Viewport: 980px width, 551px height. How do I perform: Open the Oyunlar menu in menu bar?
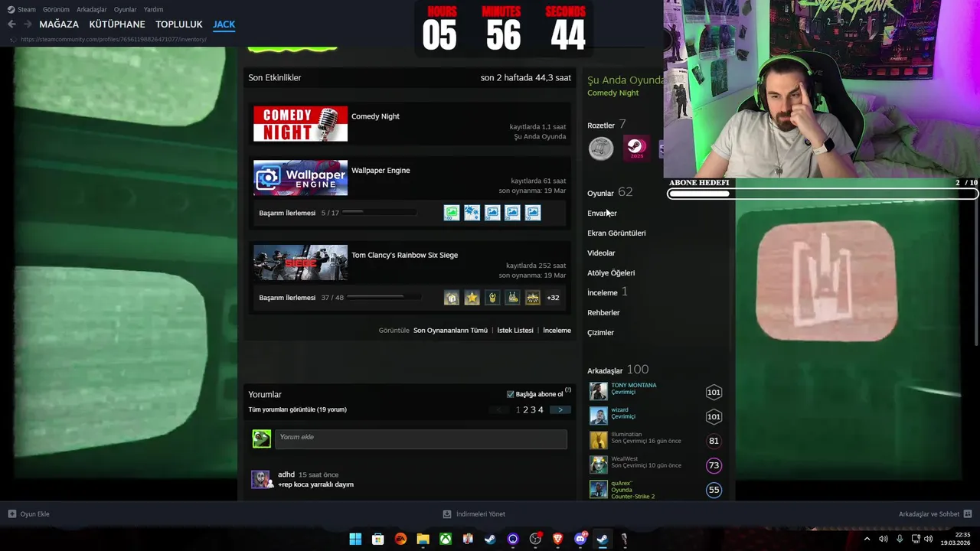click(125, 9)
